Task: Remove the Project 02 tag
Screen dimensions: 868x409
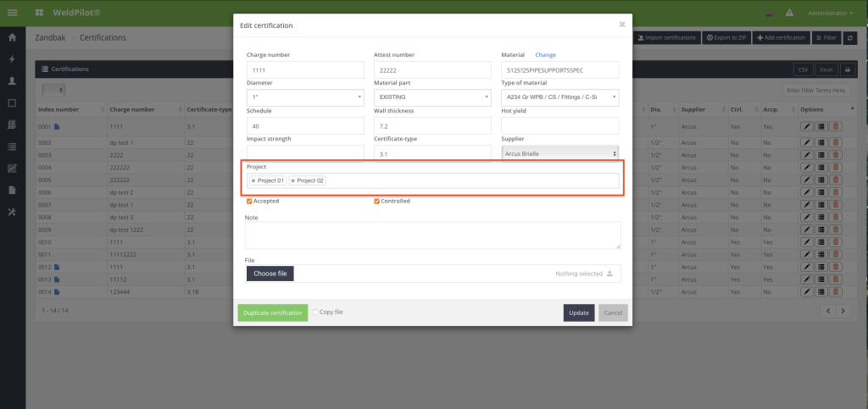Action: tap(293, 180)
